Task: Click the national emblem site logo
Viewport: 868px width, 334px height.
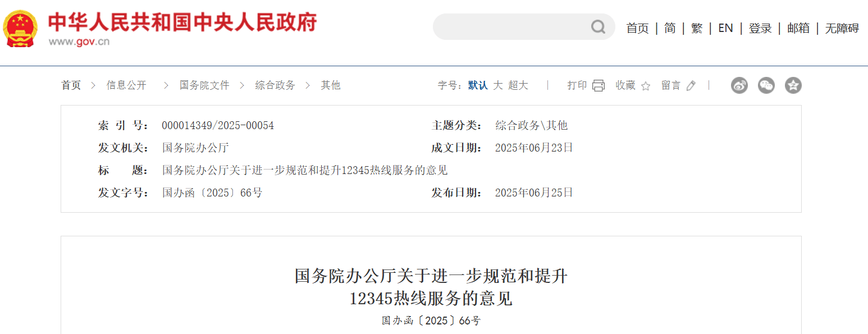Action: click(x=20, y=27)
